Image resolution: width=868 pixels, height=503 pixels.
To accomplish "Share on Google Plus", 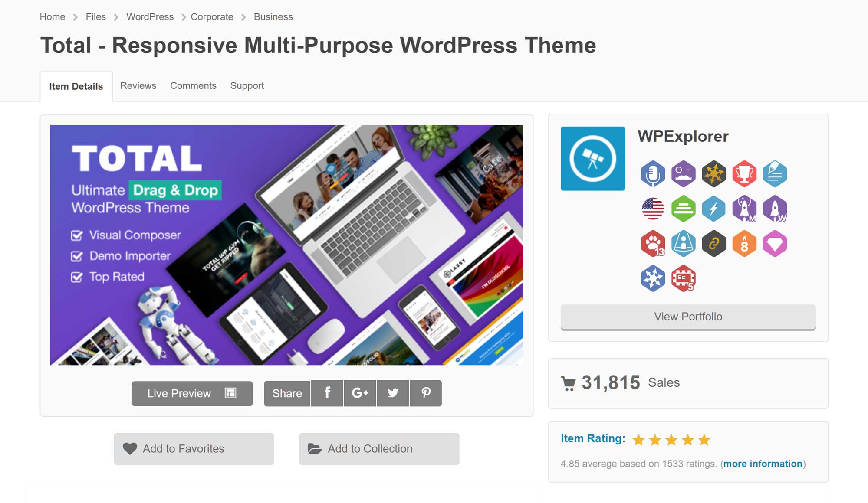I will click(x=360, y=393).
